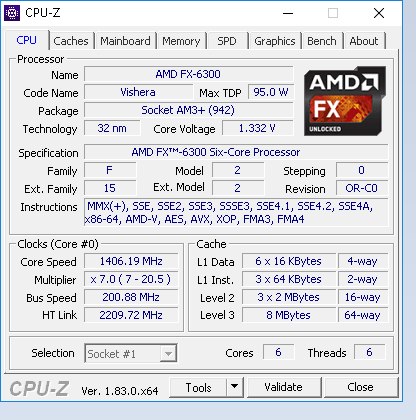Open the Mainboard tab
The image size is (416, 420).
(x=125, y=41)
